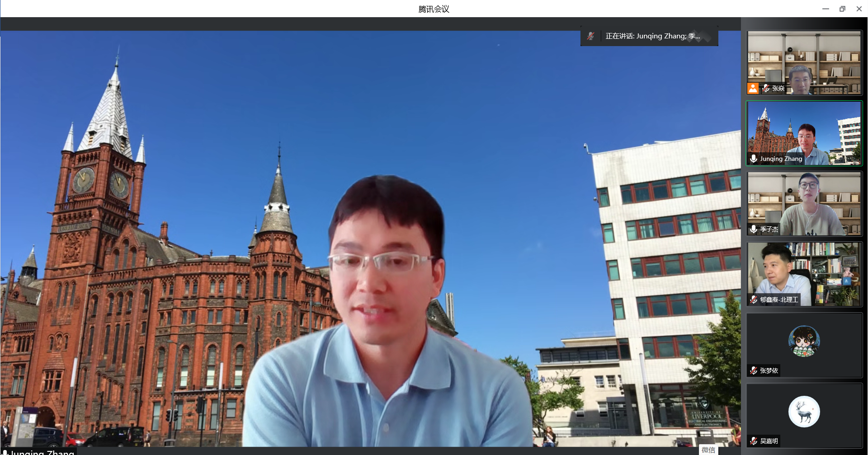Screen dimensions: 868x455
Task: Click 张梦依's cartoon avatar
Action: point(804,341)
